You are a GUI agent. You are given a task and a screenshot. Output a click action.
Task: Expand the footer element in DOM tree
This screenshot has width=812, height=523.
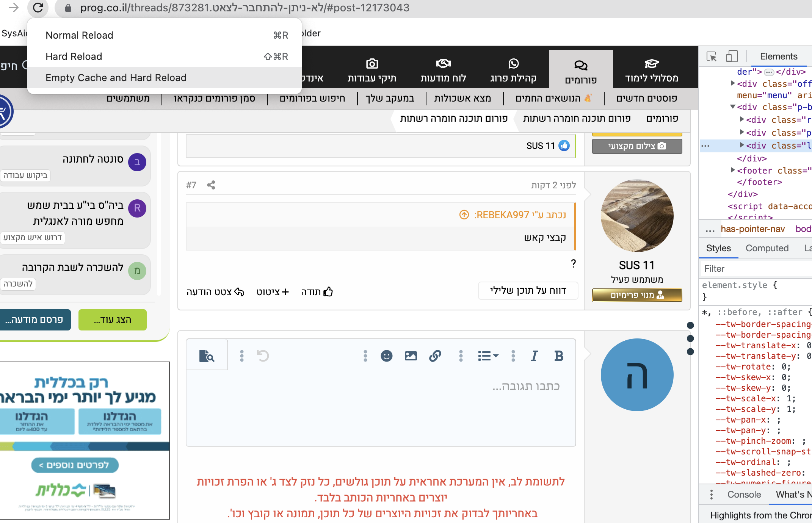point(733,170)
